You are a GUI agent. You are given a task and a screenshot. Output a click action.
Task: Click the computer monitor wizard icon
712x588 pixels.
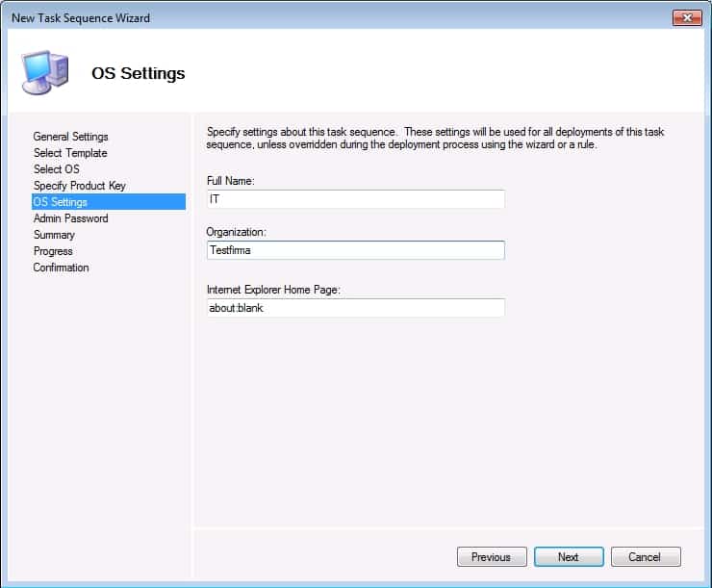45,72
